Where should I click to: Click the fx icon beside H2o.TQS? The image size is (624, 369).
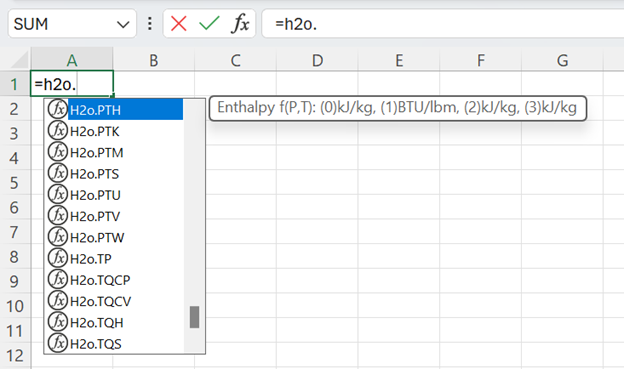pos(58,343)
